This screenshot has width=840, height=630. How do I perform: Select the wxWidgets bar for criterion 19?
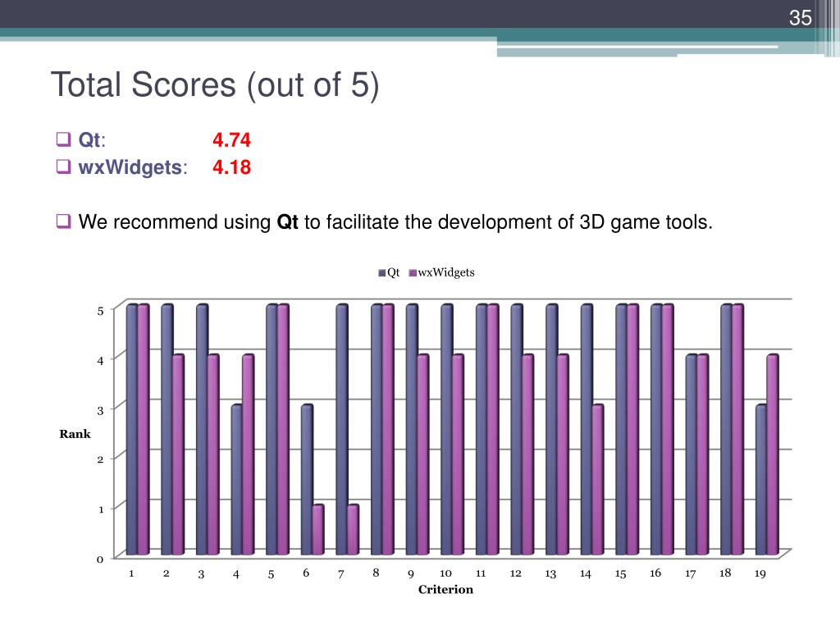pyautogui.click(x=773, y=454)
